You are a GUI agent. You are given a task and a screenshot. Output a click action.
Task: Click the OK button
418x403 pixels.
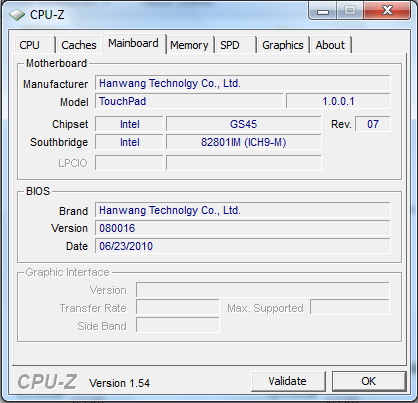pyautogui.click(x=369, y=381)
